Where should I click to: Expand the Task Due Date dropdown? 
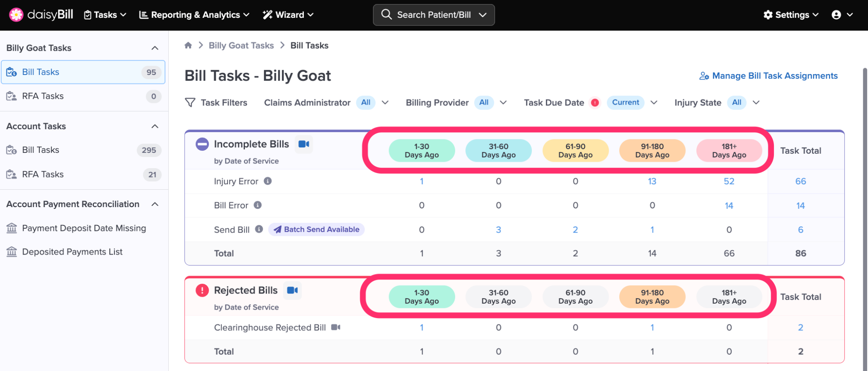654,102
